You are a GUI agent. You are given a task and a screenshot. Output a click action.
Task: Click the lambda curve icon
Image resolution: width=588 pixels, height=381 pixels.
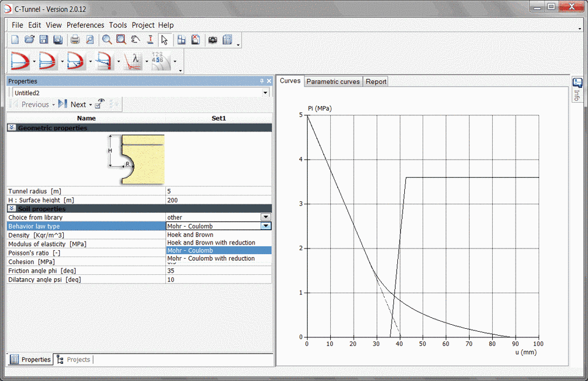pyautogui.click(x=133, y=61)
